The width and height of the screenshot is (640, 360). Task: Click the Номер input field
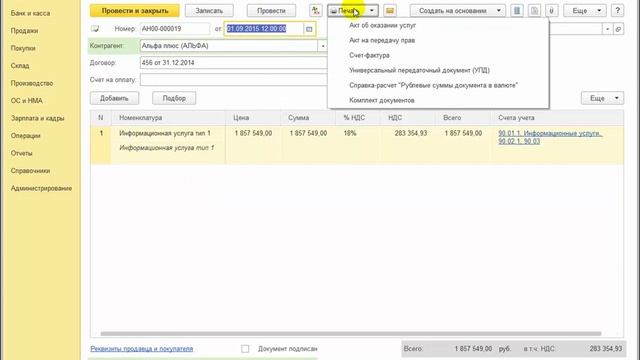(x=174, y=29)
